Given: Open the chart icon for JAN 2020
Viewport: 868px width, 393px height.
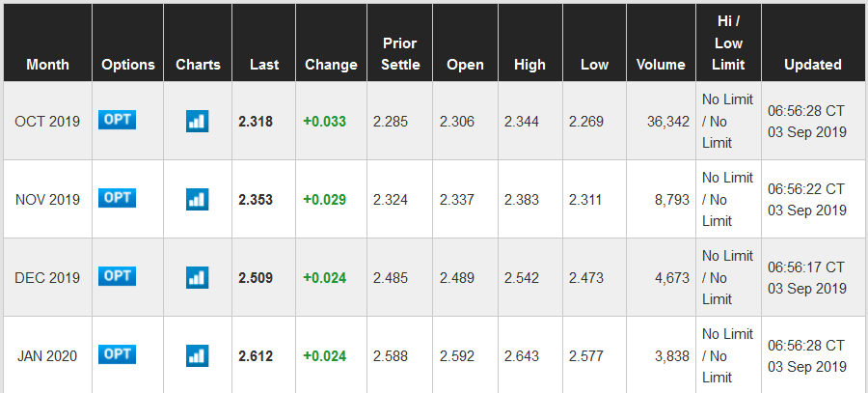Looking at the screenshot, I should [197, 355].
